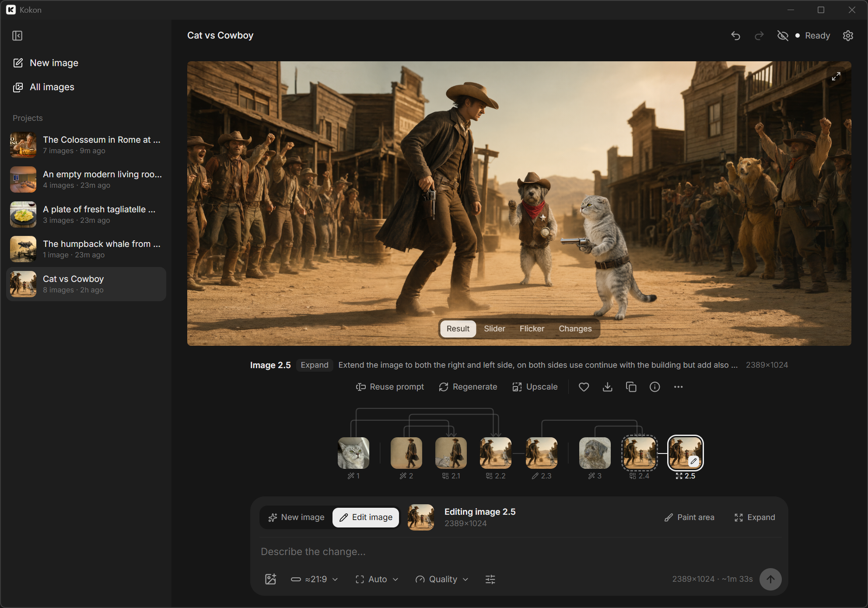The width and height of the screenshot is (868, 608).
Task: Select history thumbnail 2.2
Action: point(496,453)
